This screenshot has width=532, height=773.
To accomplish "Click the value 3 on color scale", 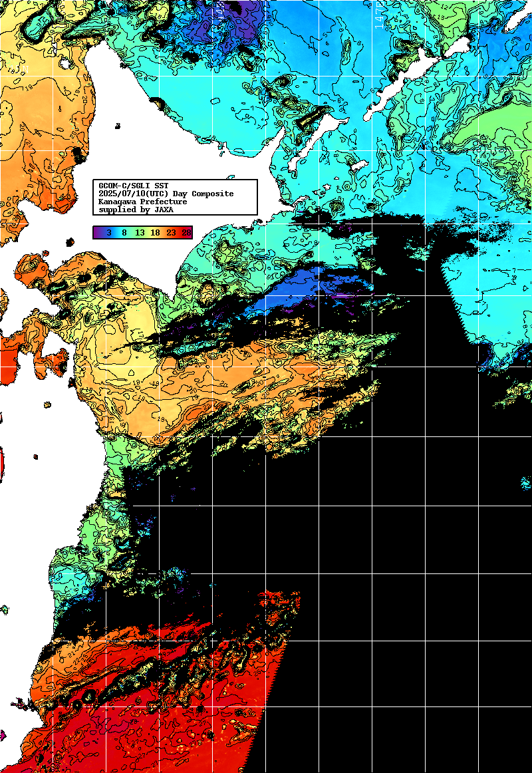I will pos(109,233).
